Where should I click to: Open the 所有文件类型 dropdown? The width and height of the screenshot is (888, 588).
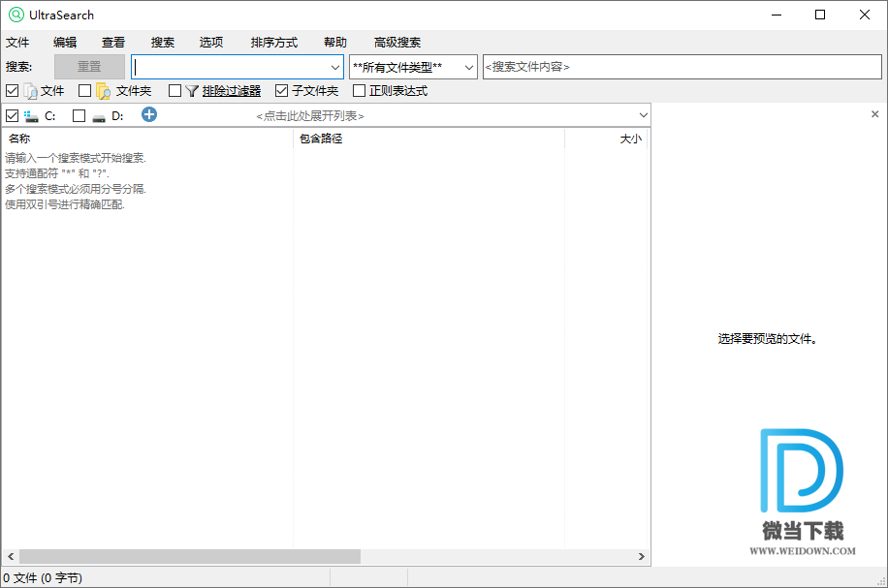(413, 68)
